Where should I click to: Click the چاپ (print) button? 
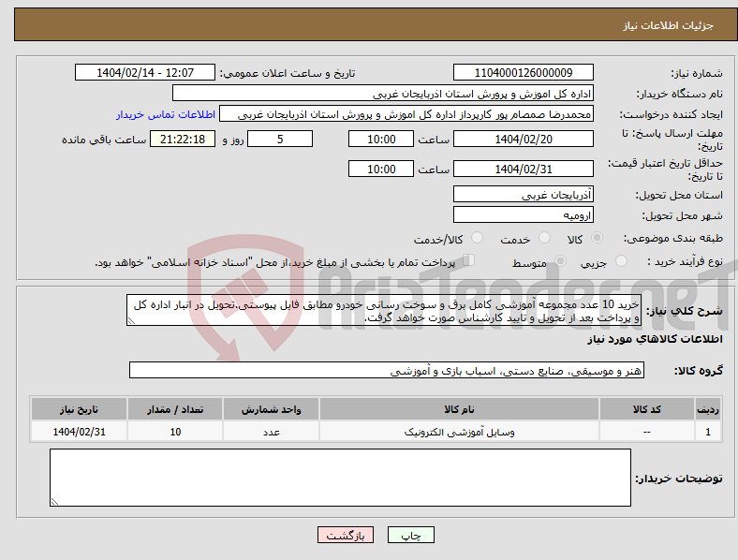pyautogui.click(x=410, y=535)
